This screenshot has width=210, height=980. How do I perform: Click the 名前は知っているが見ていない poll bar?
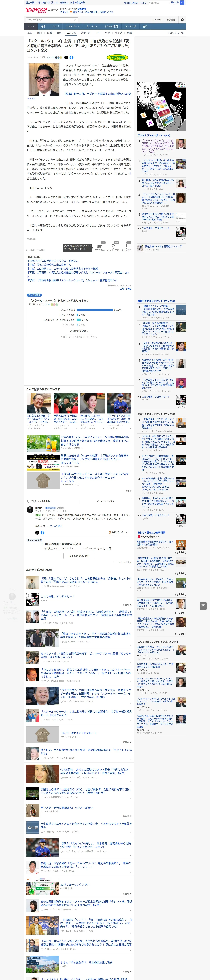point(79,320)
